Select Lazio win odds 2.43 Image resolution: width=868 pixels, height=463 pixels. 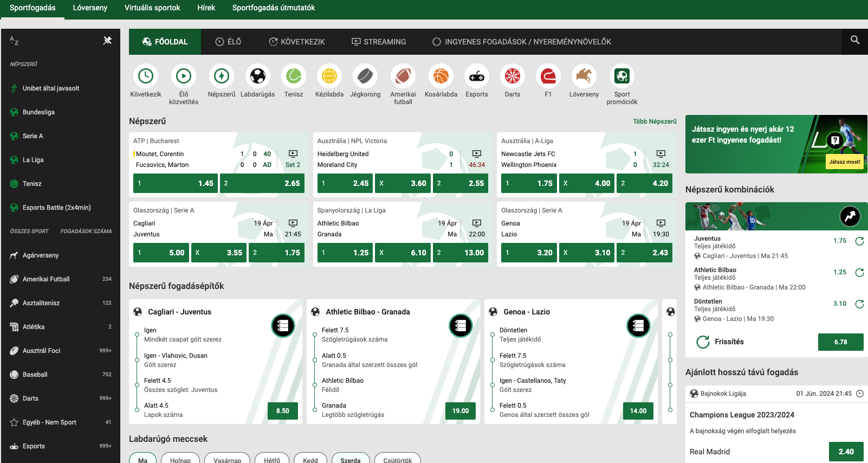(x=645, y=253)
